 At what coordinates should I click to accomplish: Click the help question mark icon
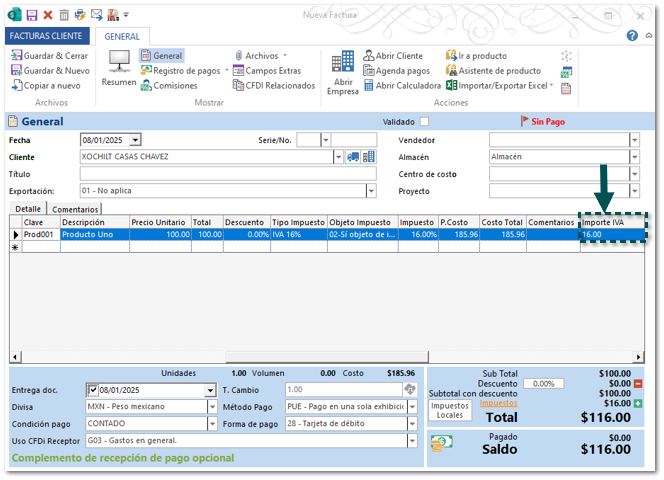coord(632,35)
